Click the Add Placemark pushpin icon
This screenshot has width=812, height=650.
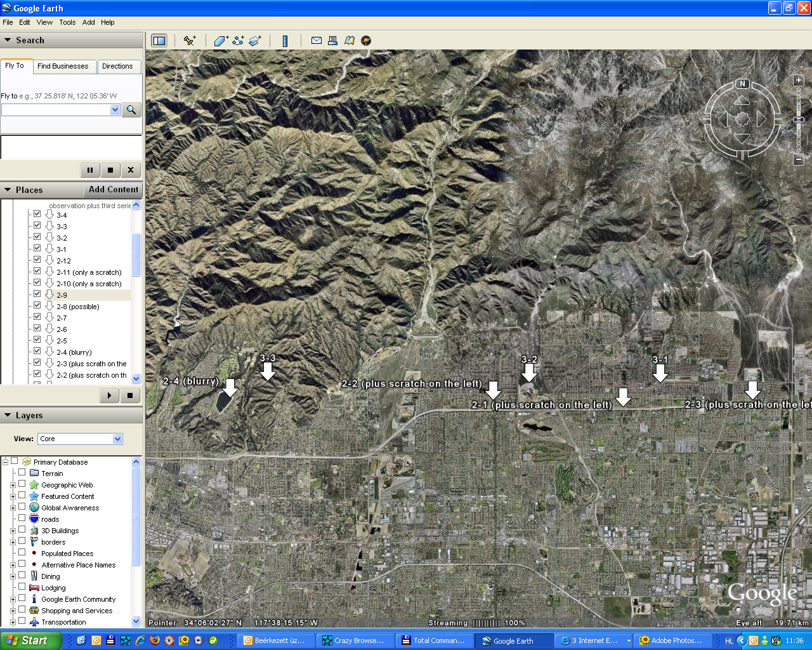pos(189,41)
